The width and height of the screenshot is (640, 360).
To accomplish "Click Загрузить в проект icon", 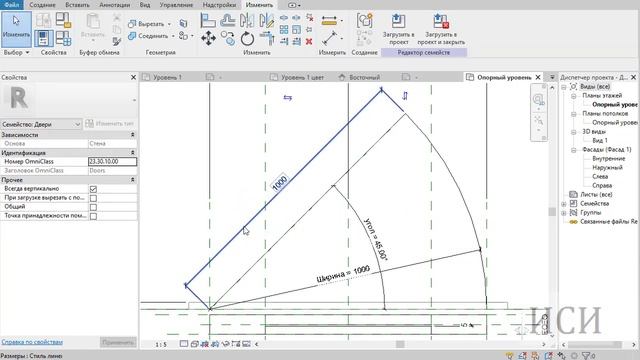I will [x=398, y=21].
